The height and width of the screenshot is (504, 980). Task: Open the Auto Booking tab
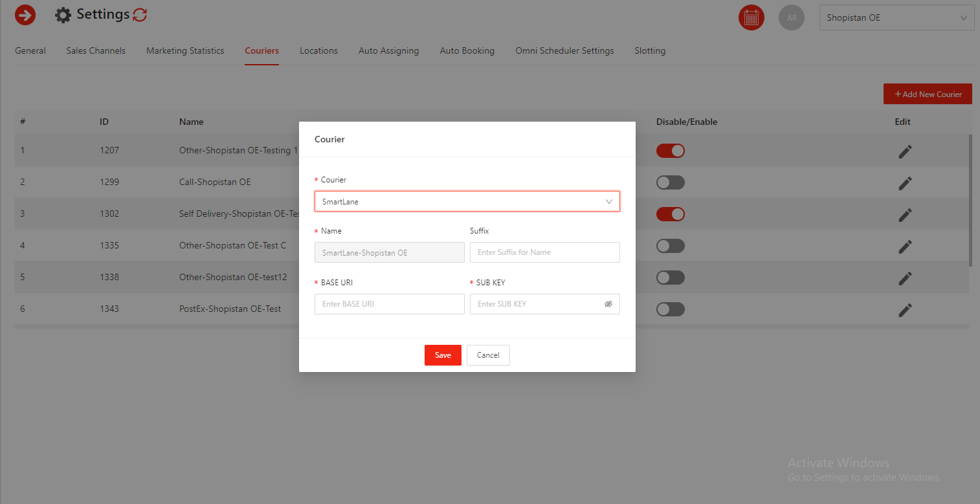[467, 50]
